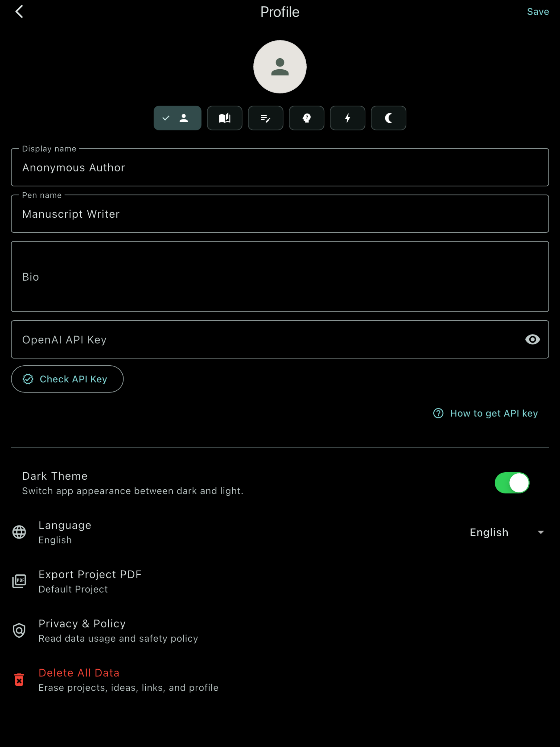Viewport: 560px width, 747px height.
Task: Choose the head with question mark avatar icon
Action: coord(307,118)
